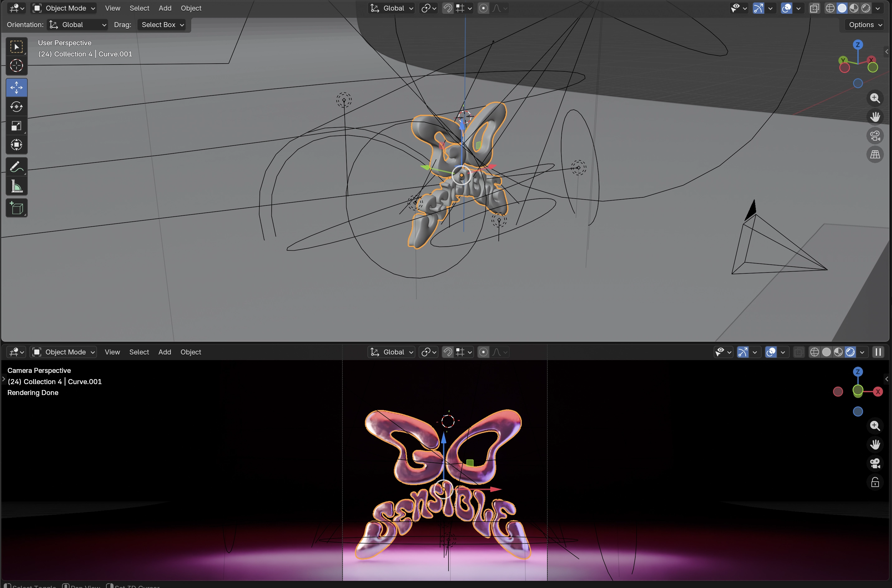The height and width of the screenshot is (588, 892).
Task: Click Z axis on top viewport gizmo
Action: click(x=858, y=45)
